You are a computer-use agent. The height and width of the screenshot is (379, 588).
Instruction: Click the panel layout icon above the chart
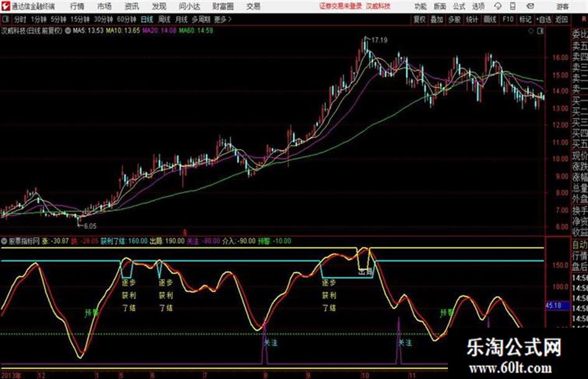point(540,31)
